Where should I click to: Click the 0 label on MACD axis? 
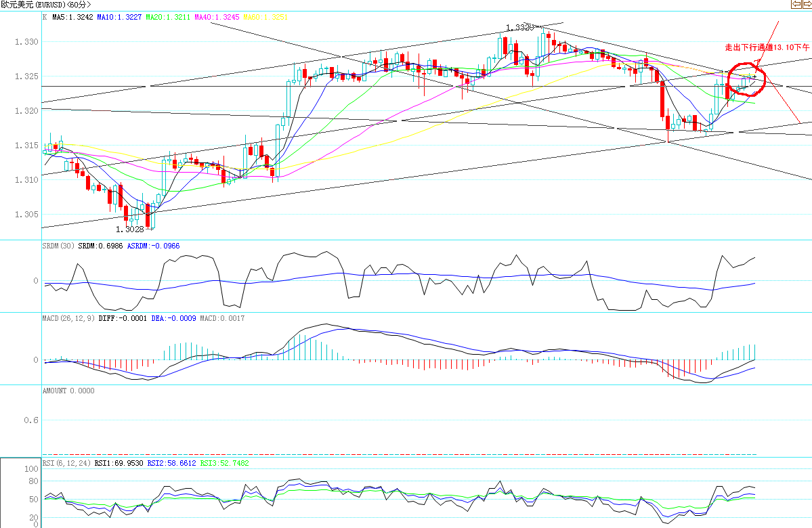[x=36, y=360]
